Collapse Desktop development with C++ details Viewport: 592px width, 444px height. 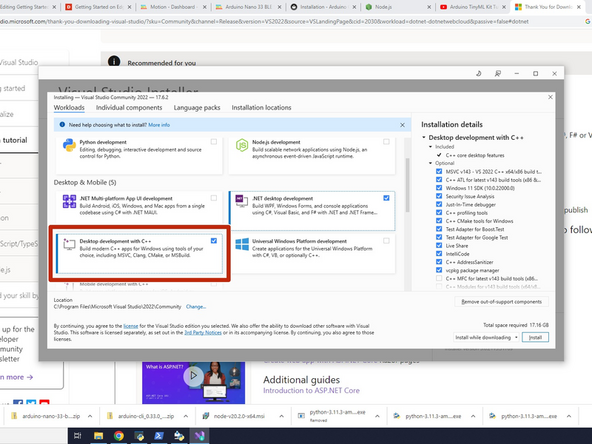pos(424,137)
